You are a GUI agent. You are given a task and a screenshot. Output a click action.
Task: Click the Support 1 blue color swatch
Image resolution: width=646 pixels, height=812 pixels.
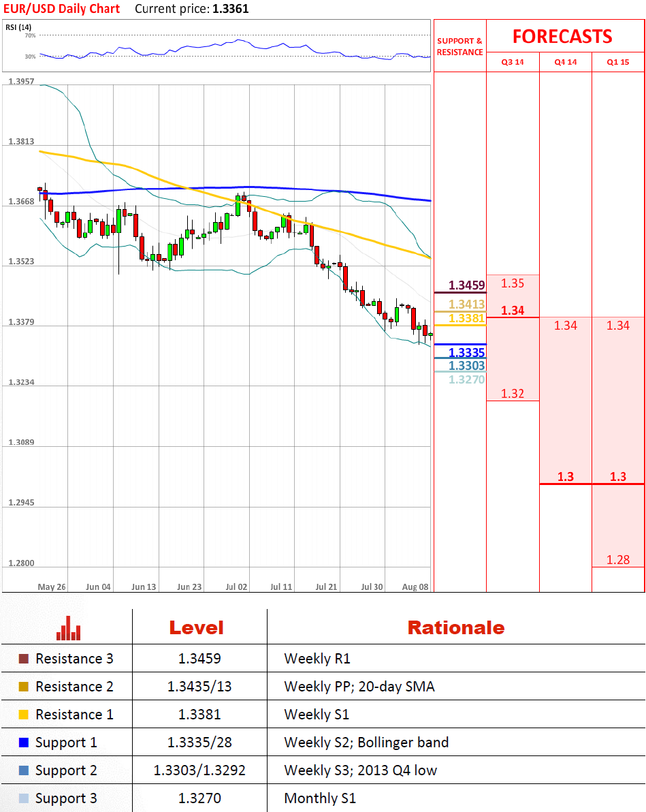pos(23,743)
